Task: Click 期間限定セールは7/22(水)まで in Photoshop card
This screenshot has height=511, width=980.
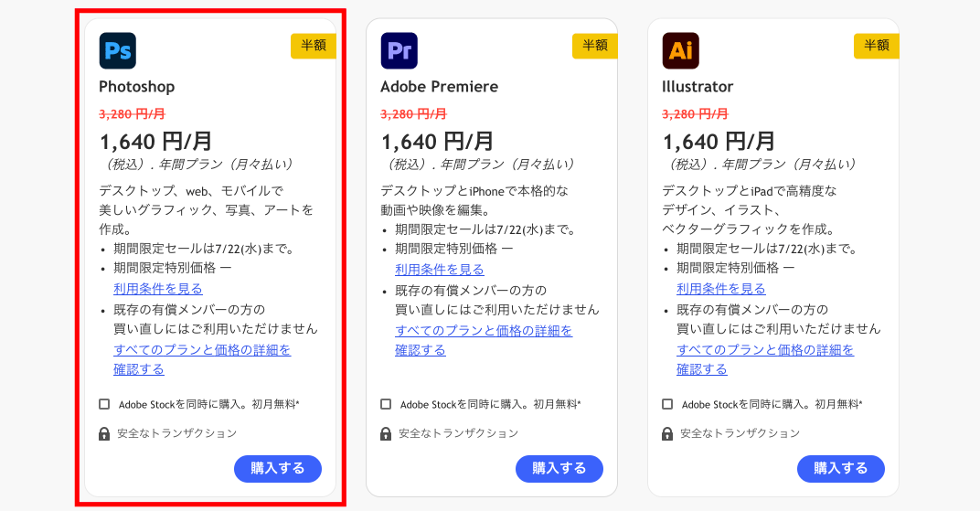Action: pos(204,250)
